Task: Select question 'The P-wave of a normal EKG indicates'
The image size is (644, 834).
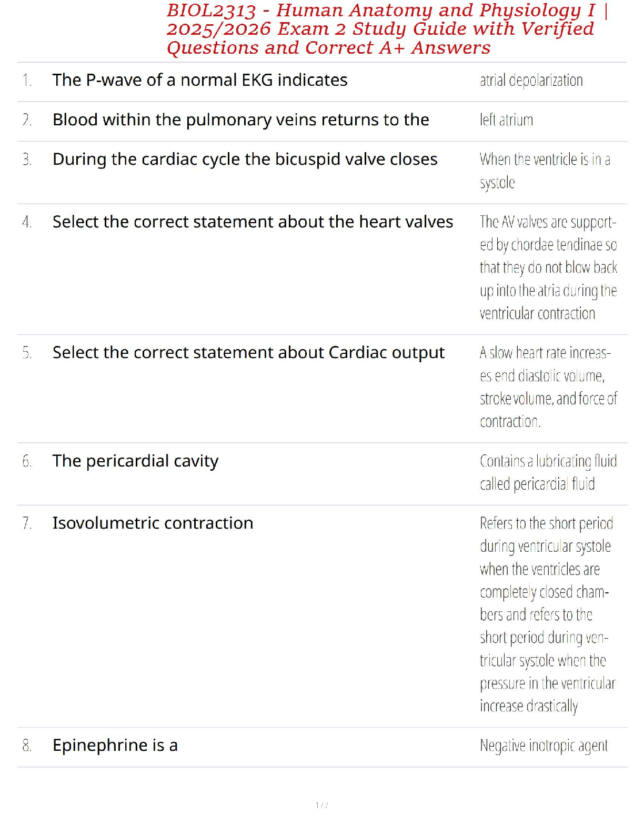Action: pos(200,80)
